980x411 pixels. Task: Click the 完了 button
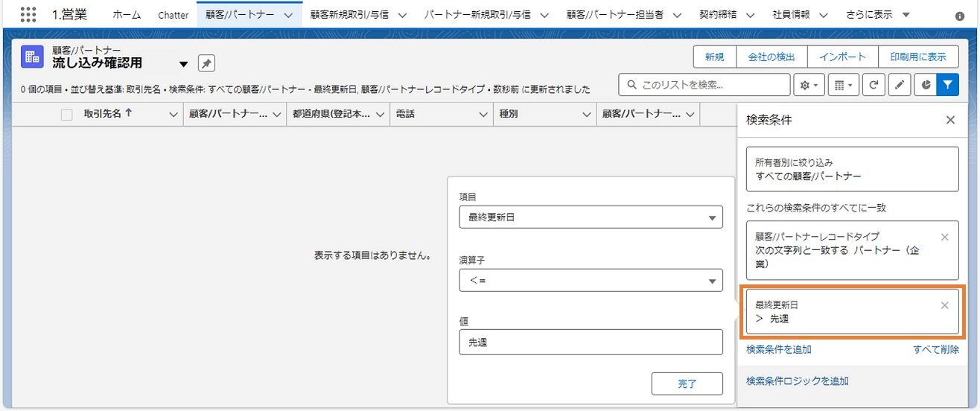tap(687, 383)
